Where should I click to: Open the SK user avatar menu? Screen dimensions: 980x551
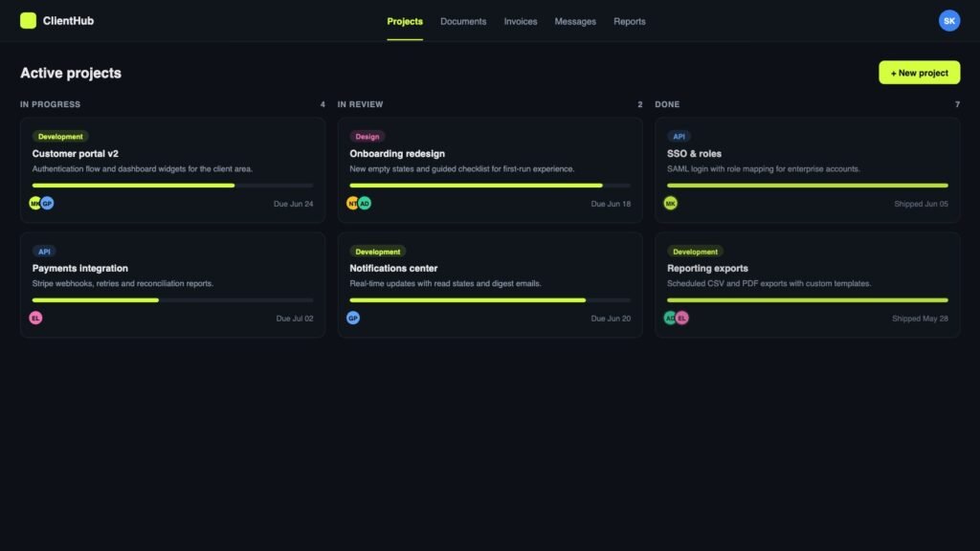948,21
